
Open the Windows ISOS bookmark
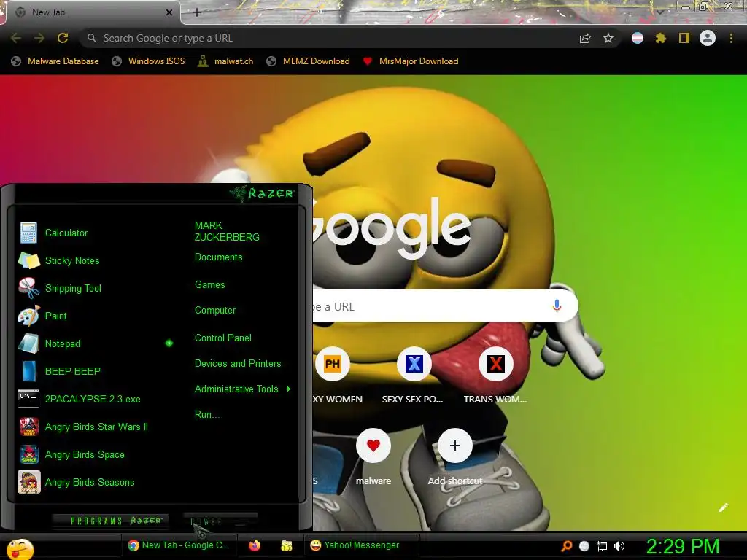pyautogui.click(x=148, y=61)
